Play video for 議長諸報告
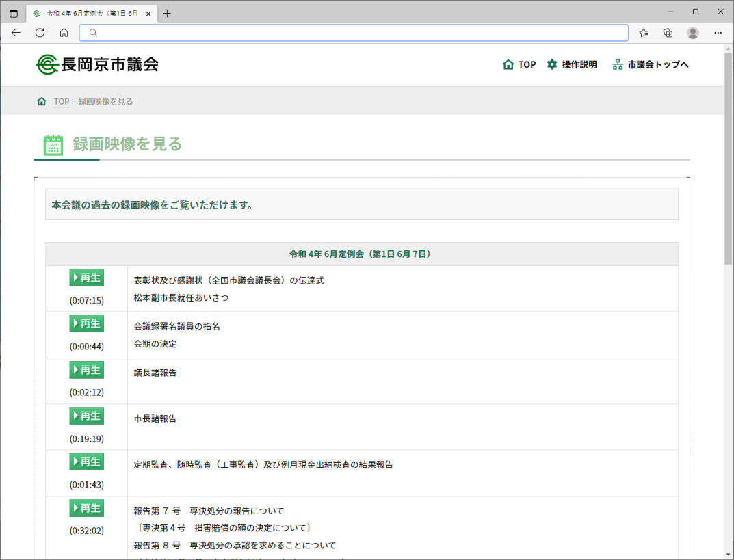The image size is (734, 560). pos(87,370)
